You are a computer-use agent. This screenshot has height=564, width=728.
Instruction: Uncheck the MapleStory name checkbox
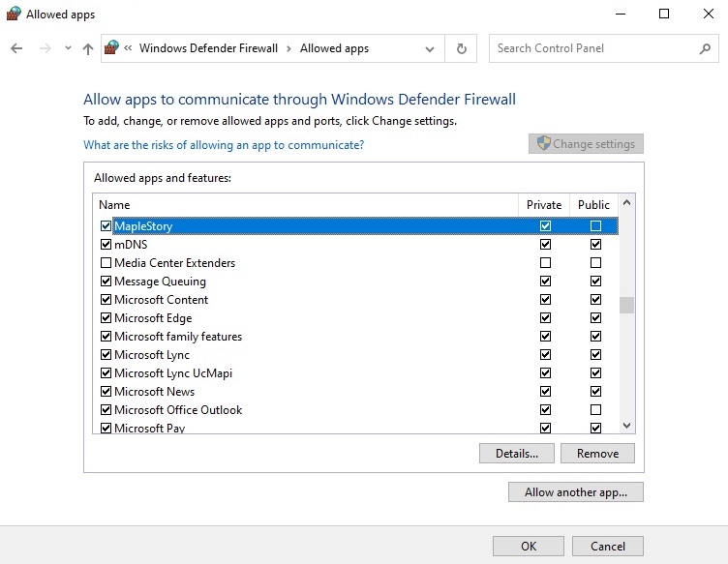point(106,225)
